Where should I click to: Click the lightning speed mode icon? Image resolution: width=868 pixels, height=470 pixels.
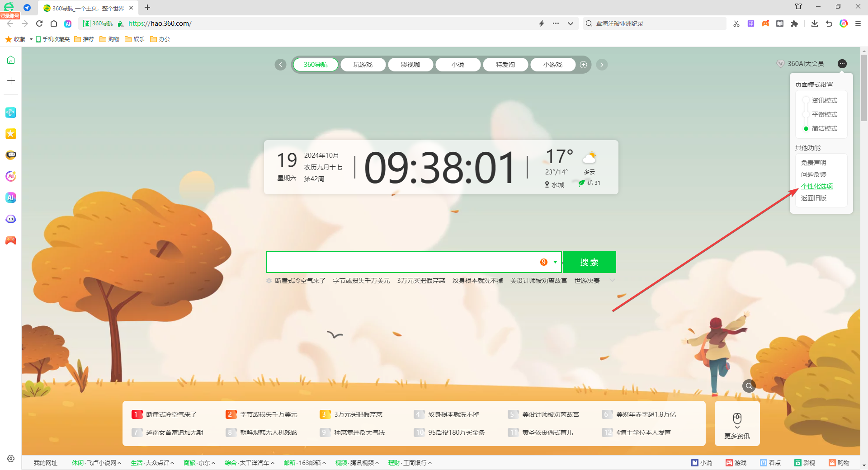point(542,23)
